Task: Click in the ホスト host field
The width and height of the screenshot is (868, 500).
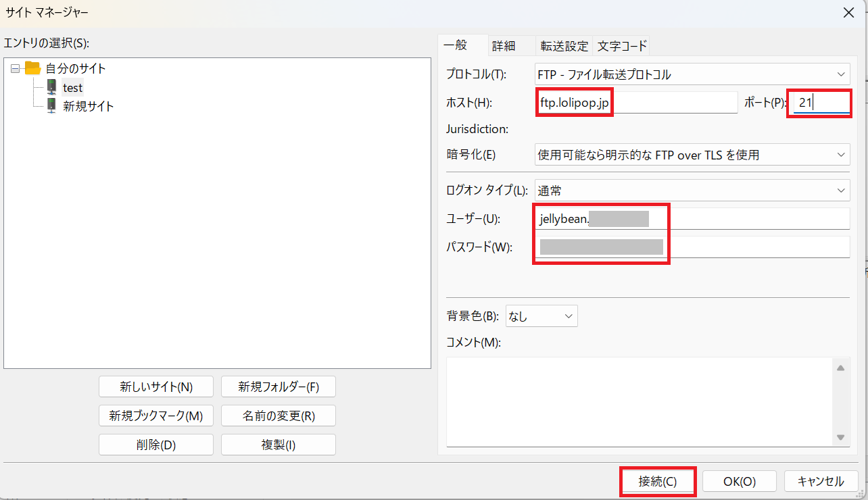Action: click(635, 103)
